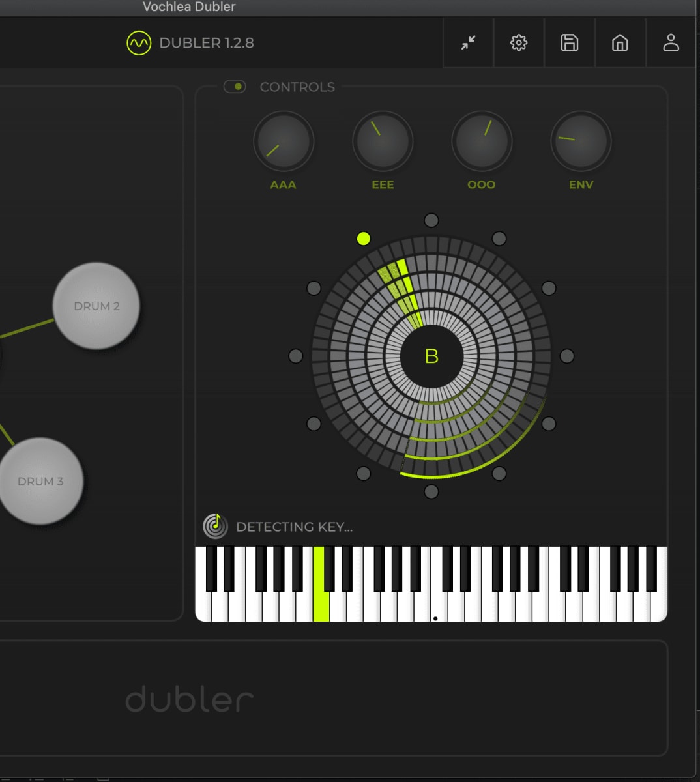The width and height of the screenshot is (700, 782).
Task: Click the green Dubler waveform logo icon
Action: point(139,43)
